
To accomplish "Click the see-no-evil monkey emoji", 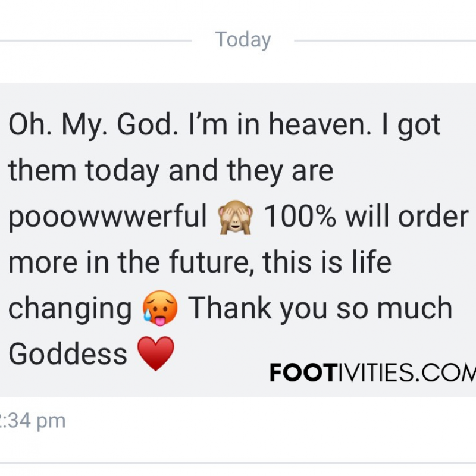I will (x=236, y=217).
